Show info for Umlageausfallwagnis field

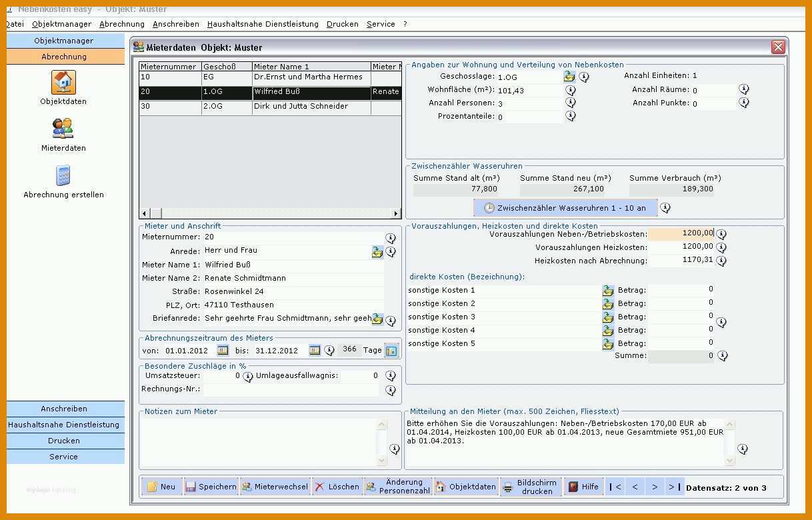(x=391, y=376)
